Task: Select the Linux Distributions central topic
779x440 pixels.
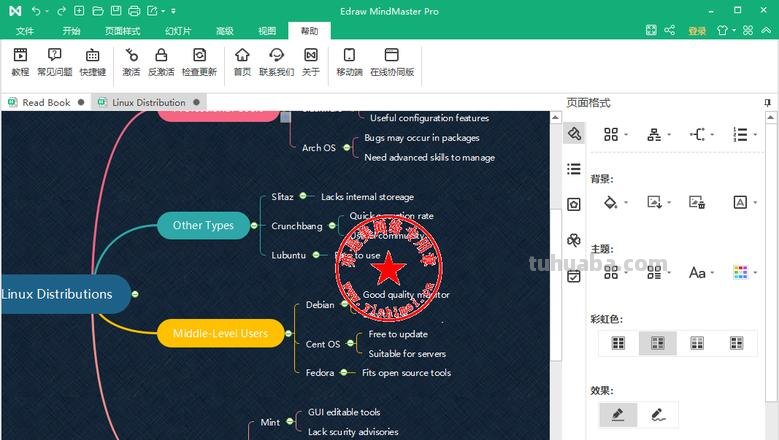Action: [66, 294]
